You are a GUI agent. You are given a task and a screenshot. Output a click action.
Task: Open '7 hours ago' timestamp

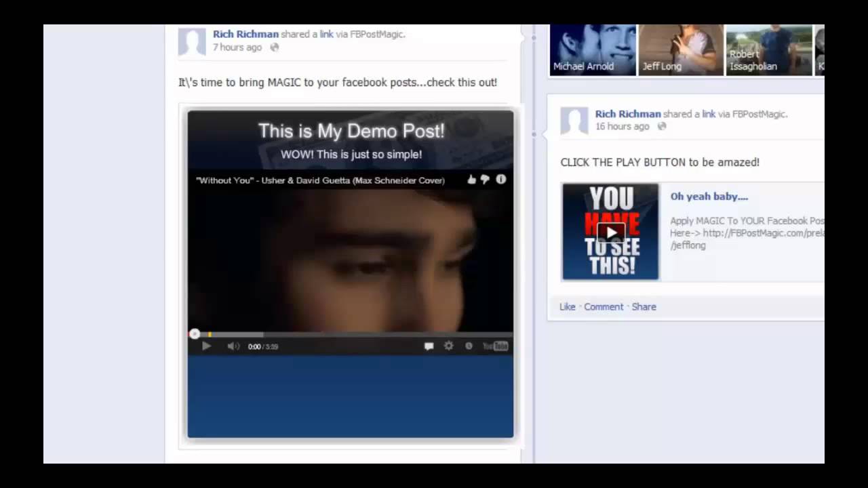[237, 47]
